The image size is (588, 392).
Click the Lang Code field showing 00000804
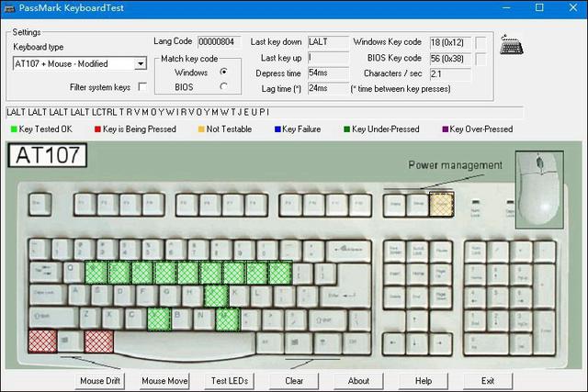coord(219,41)
